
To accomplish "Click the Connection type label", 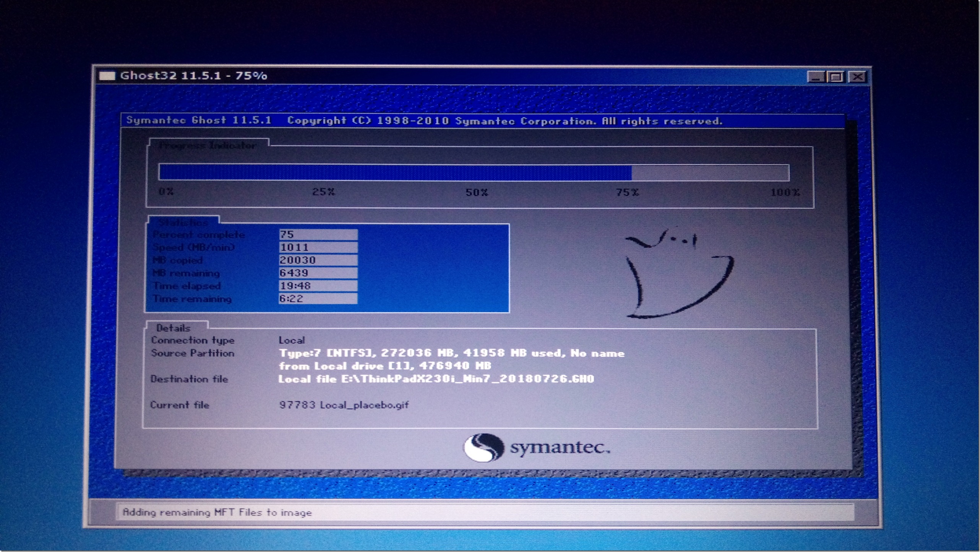I will tap(193, 340).
